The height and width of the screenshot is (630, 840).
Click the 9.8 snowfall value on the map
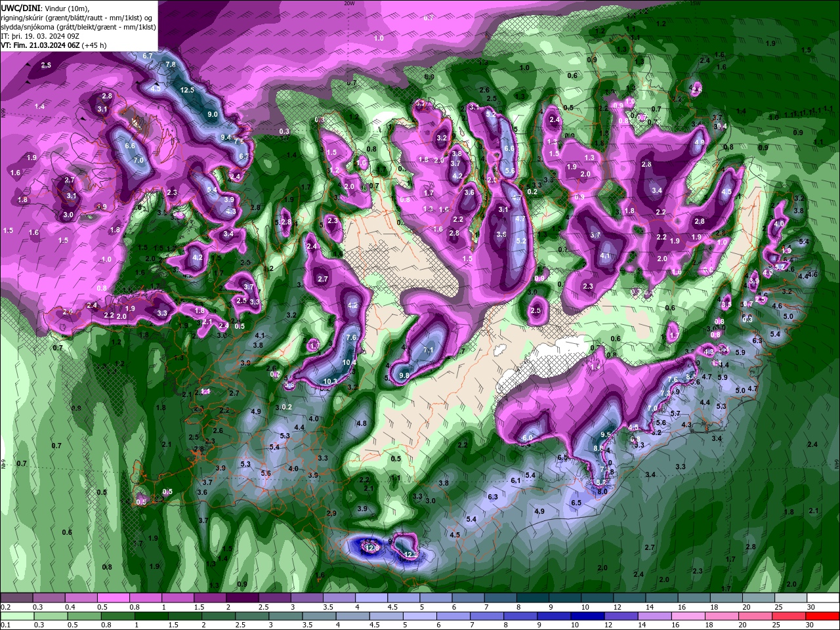(x=404, y=375)
